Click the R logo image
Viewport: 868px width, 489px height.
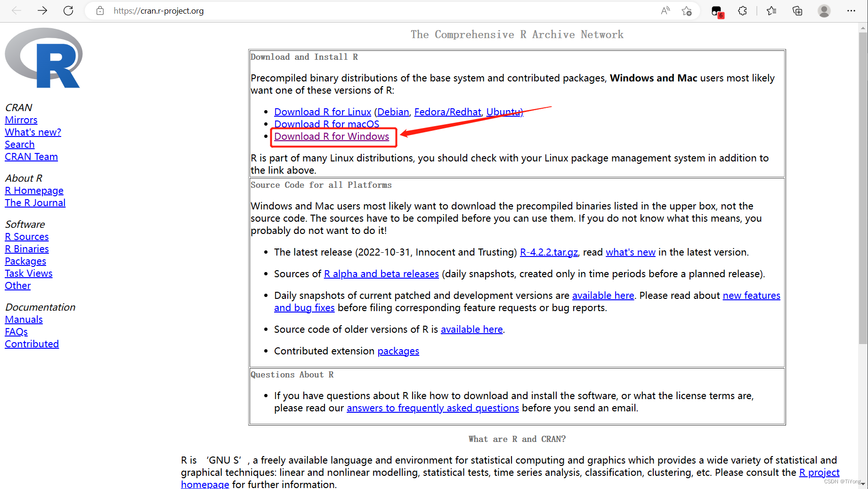click(44, 58)
